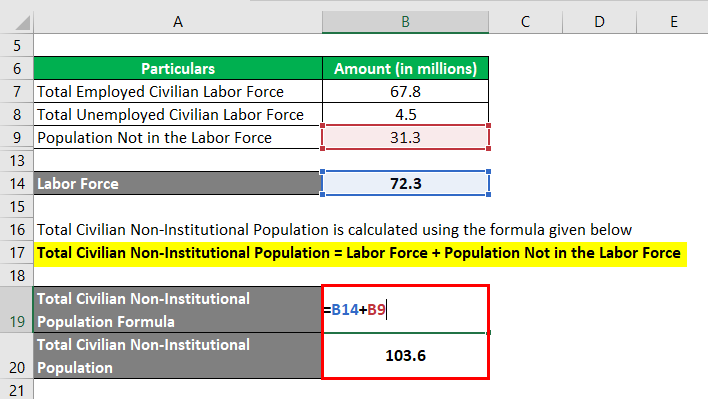
Task: Click empty cell C7
Action: [x=525, y=92]
